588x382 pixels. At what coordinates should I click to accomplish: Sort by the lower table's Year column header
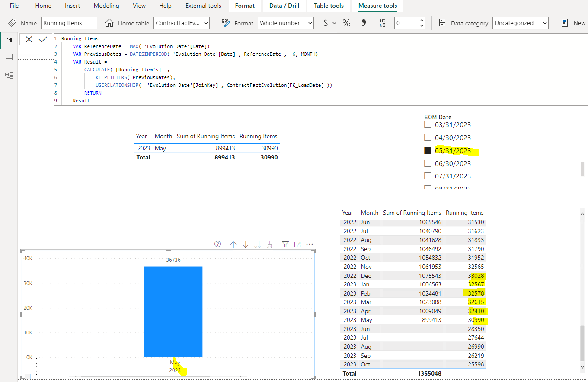click(x=348, y=213)
